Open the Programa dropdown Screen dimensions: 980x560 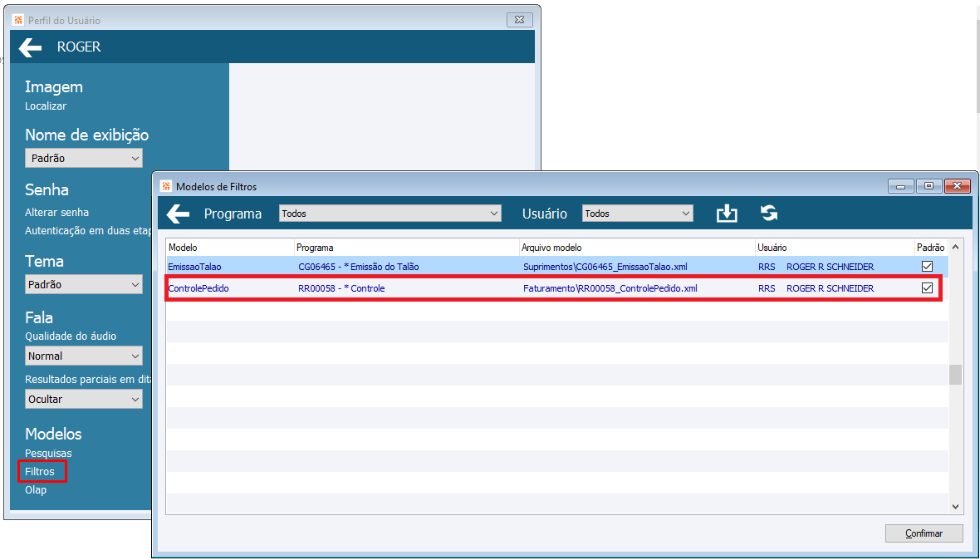(390, 214)
